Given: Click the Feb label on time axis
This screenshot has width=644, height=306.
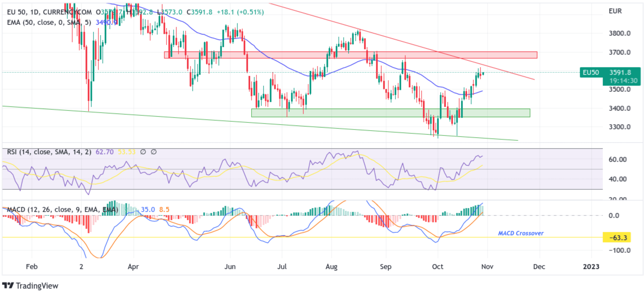Looking at the screenshot, I should 32,267.
